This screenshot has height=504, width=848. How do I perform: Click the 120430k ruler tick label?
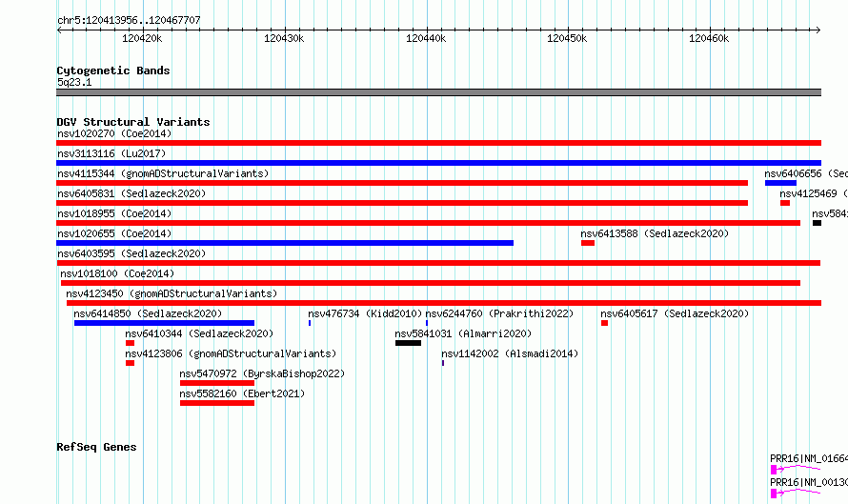(x=284, y=38)
